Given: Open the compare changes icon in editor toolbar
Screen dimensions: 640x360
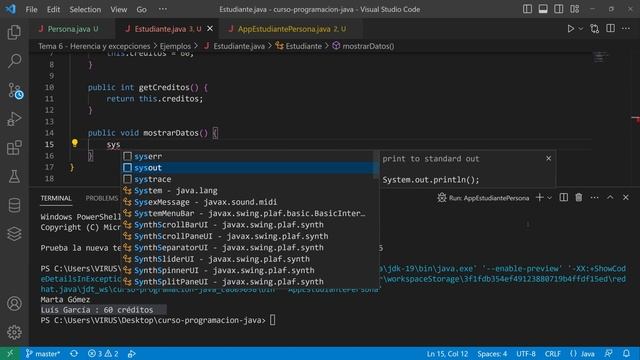Looking at the screenshot, I should click(595, 29).
